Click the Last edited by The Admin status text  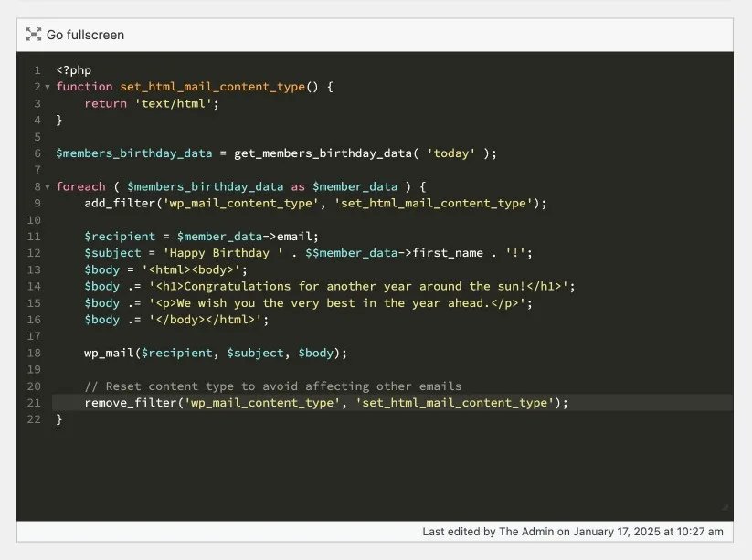coord(573,532)
